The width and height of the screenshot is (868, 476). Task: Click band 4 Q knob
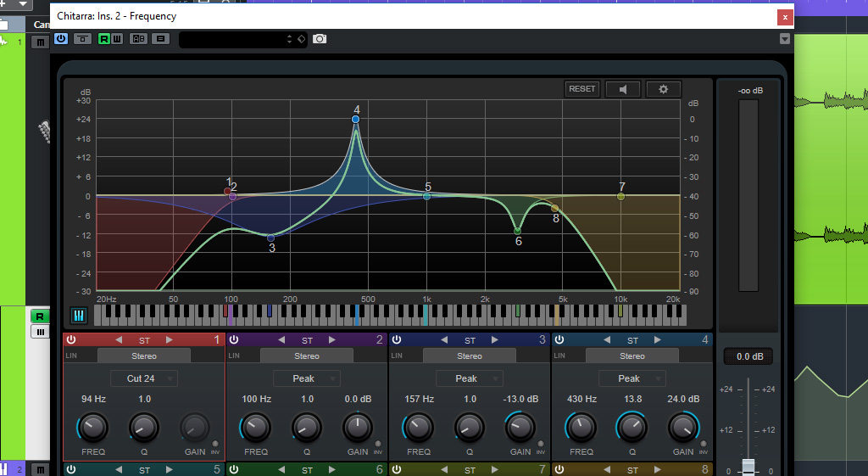pyautogui.click(x=632, y=428)
